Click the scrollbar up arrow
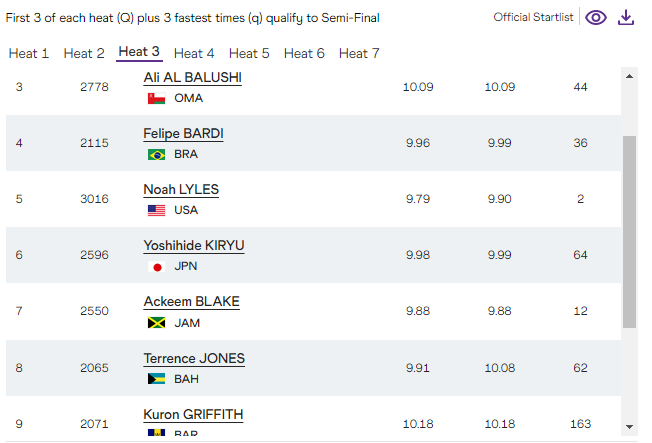The image size is (652, 443). (x=629, y=75)
